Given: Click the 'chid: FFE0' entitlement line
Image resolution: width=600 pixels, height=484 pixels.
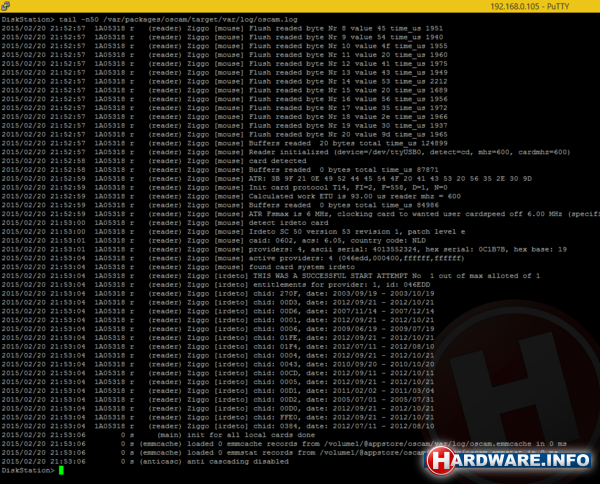Looking at the screenshot, I should pos(218,417).
